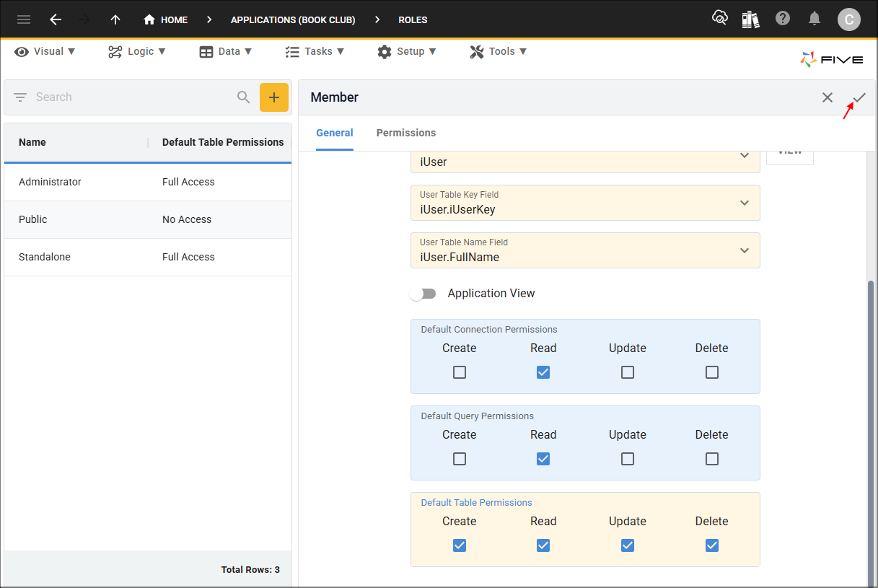Image resolution: width=878 pixels, height=588 pixels.
Task: Click the Roles breadcrumb
Action: pyautogui.click(x=413, y=20)
